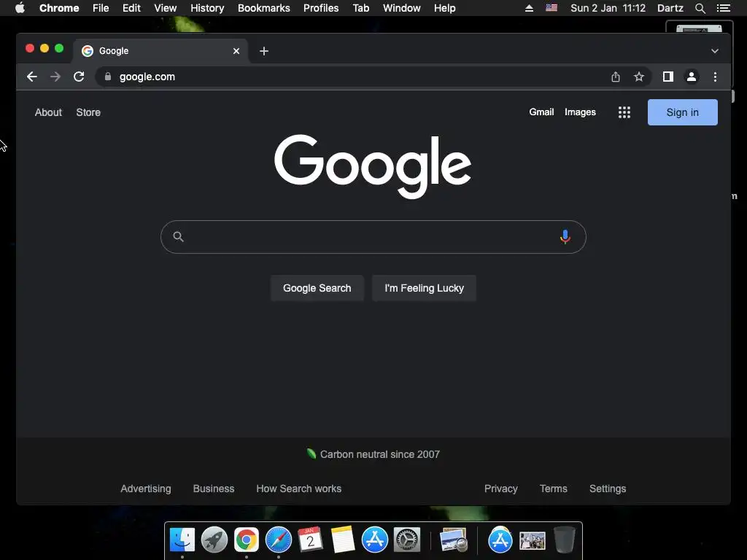Screen dimensions: 747x560
Task: Open Preview from the dock
Action: point(454,540)
